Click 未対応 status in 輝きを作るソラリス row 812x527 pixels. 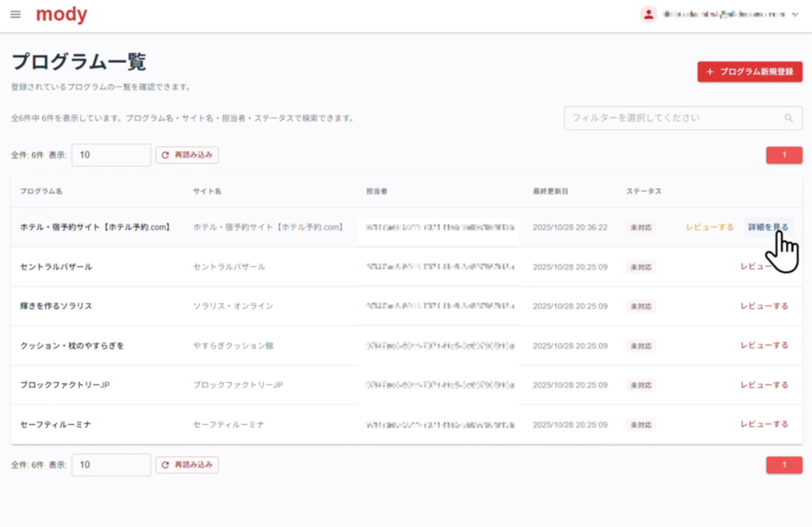click(x=641, y=307)
